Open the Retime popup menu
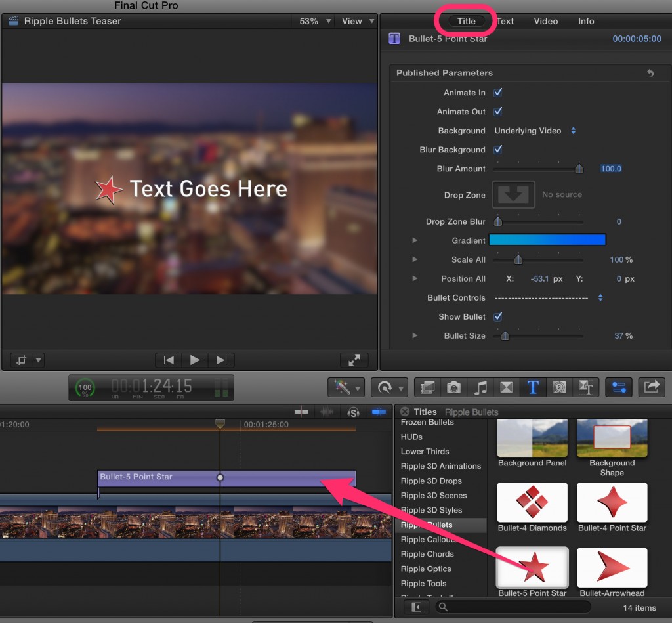Screen dimensions: 672x623 (x=389, y=387)
